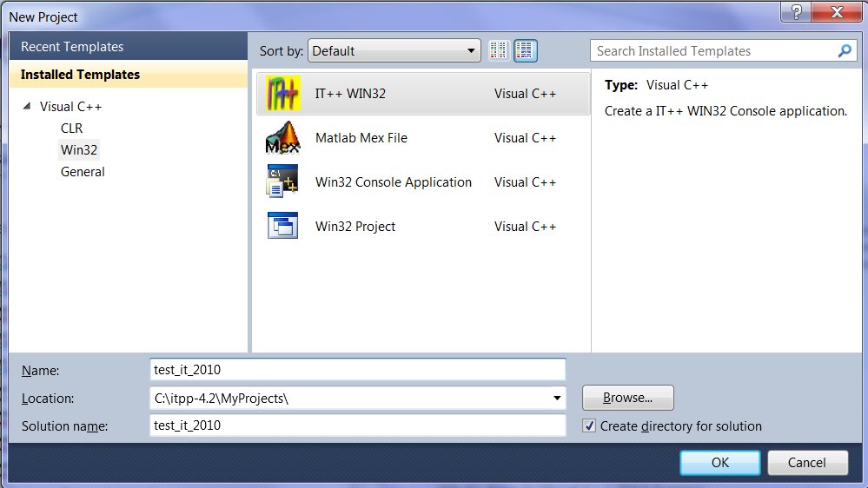Select the Win32 category
Image resolution: width=868 pixels, height=488 pixels.
[x=78, y=150]
